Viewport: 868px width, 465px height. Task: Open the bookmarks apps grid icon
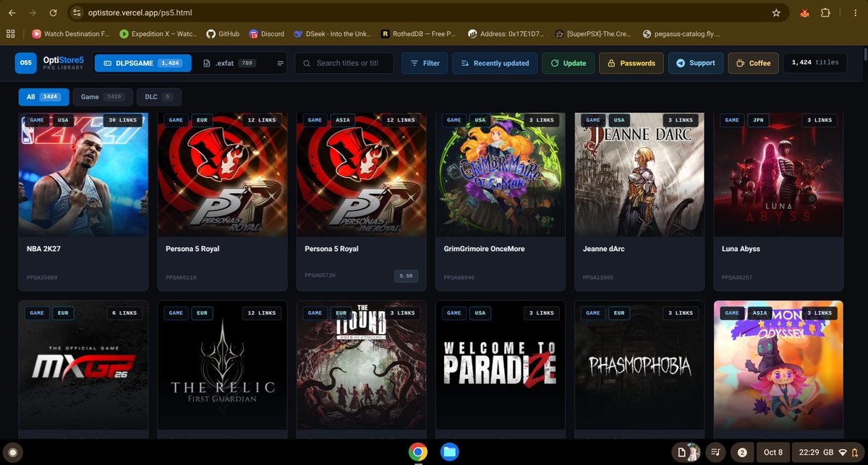10,33
